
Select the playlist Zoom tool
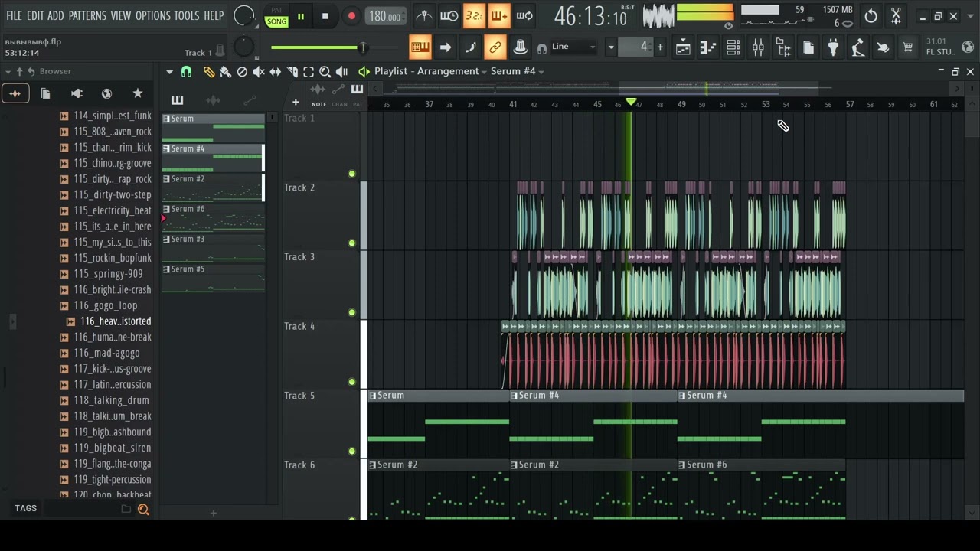325,72
